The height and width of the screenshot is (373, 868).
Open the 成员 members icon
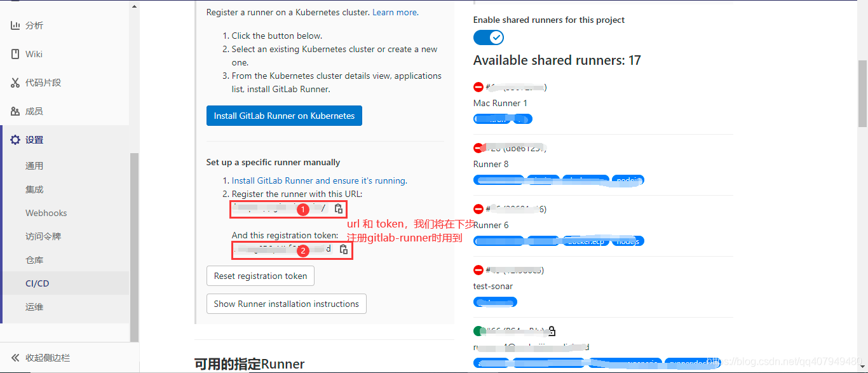tap(15, 111)
